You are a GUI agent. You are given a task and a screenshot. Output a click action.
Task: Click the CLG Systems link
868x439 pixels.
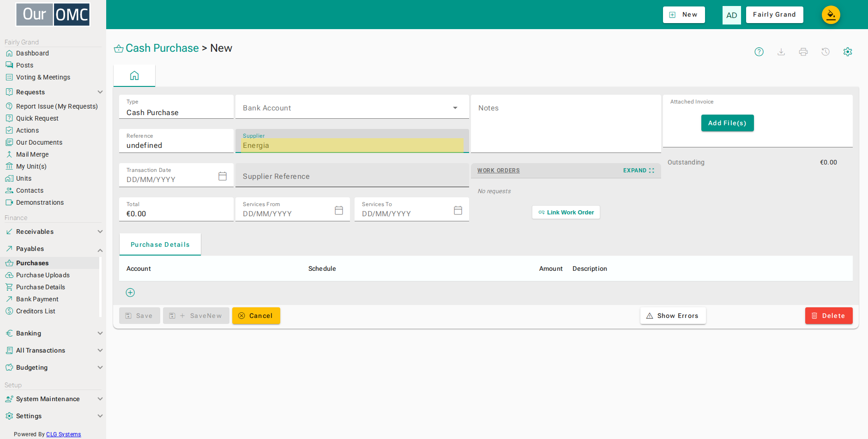[x=64, y=434]
